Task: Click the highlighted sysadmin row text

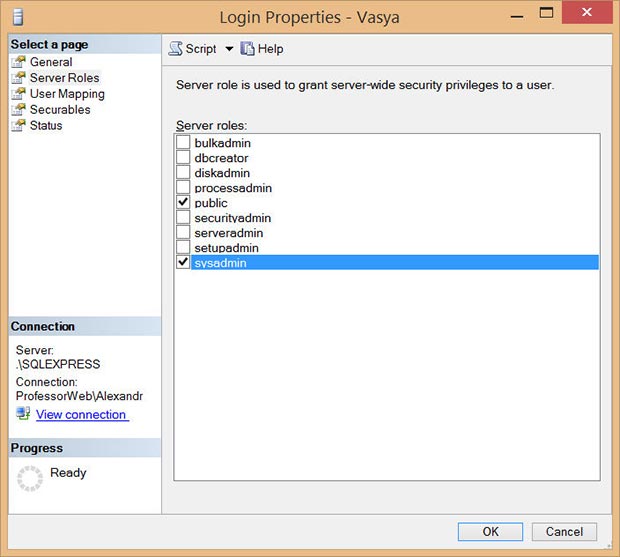Action: click(221, 263)
